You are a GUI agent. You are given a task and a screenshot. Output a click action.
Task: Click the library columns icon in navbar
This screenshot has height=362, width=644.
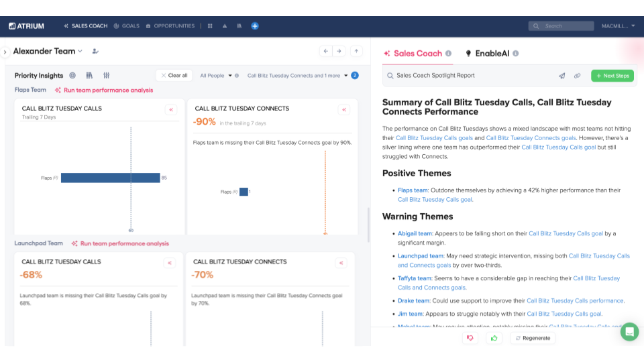pyautogui.click(x=239, y=26)
